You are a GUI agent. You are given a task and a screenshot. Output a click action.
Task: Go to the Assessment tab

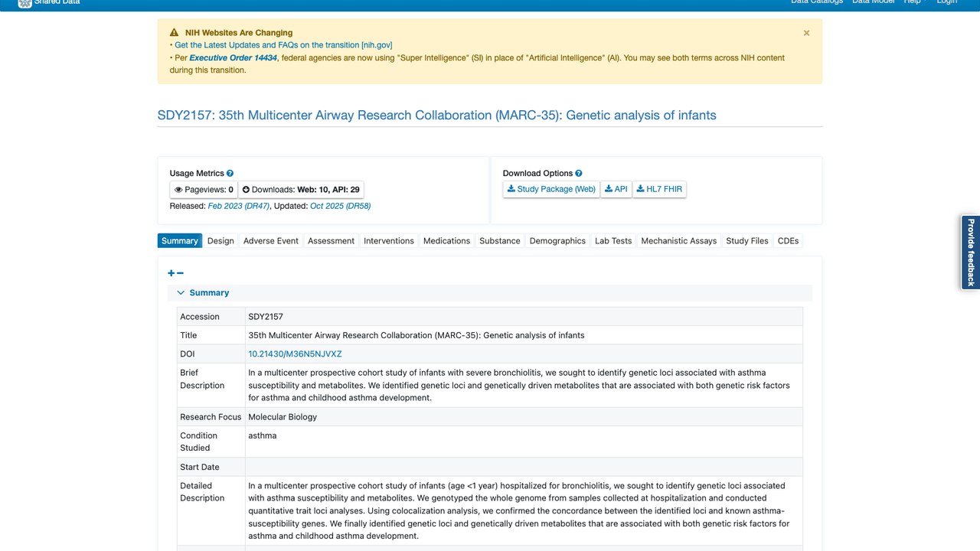[x=331, y=240]
